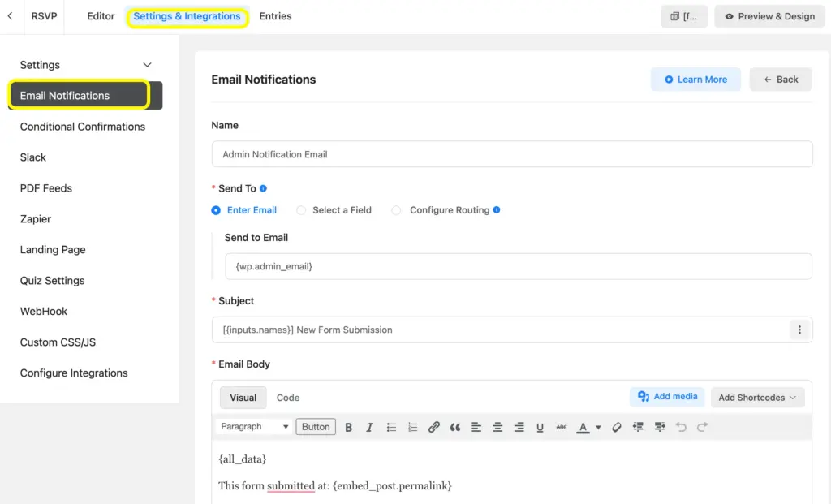Insert a numbered list
Viewport: 831px width, 504px height.
coord(412,426)
